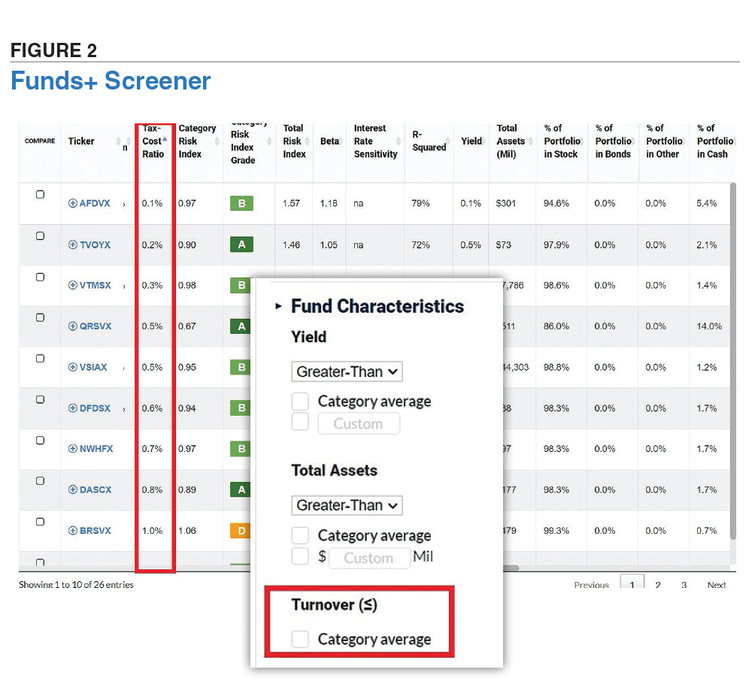Check the compare box for AFDVX
This screenshot has width=752, height=700.
[41, 195]
